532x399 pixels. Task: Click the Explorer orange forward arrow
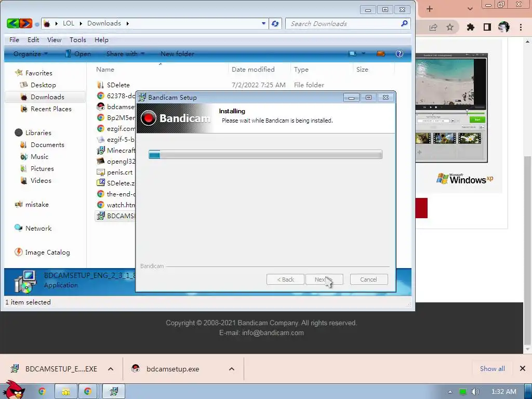(26, 23)
